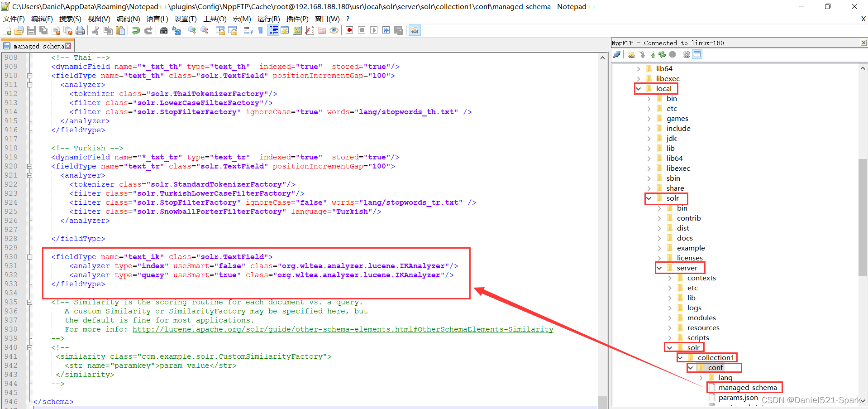The width and height of the screenshot is (868, 409).
Task: Open the 插件(P) menu
Action: 297,19
